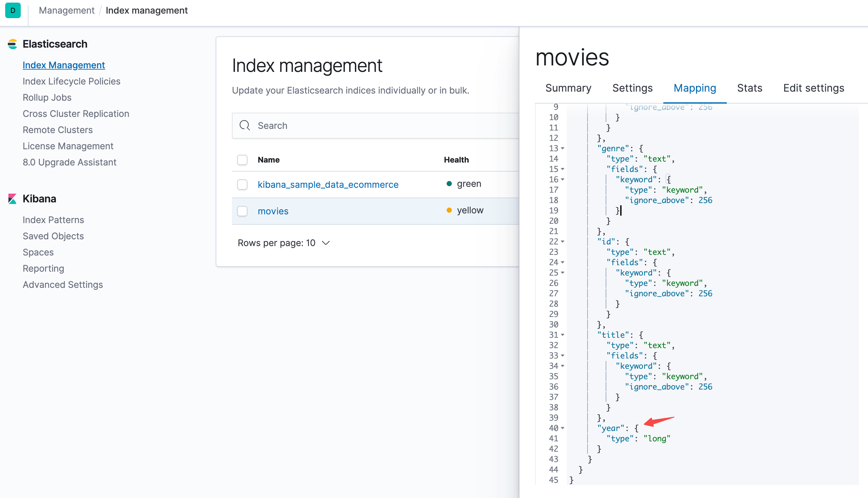Click the Kibana logo icon
The height and width of the screenshot is (498, 868).
12,199
